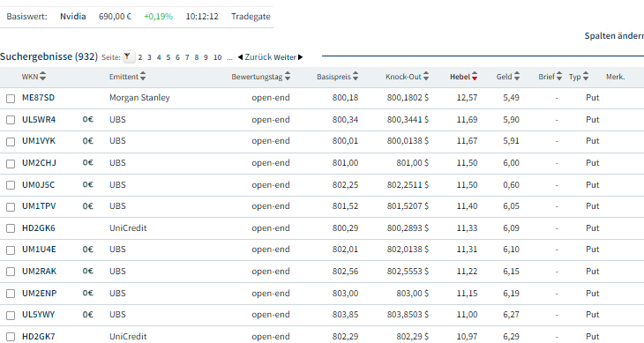644x343 pixels.
Task: Click the Zurück pagination link
Action: coord(258,57)
